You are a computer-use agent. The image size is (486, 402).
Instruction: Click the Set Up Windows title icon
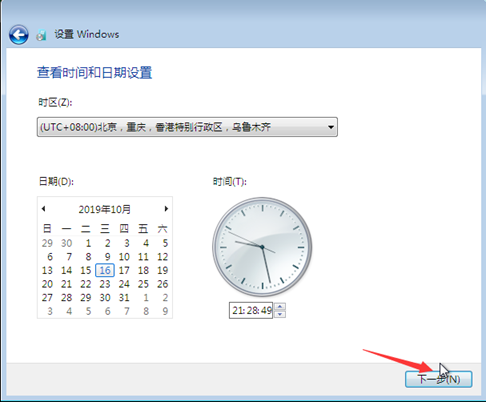[41, 35]
